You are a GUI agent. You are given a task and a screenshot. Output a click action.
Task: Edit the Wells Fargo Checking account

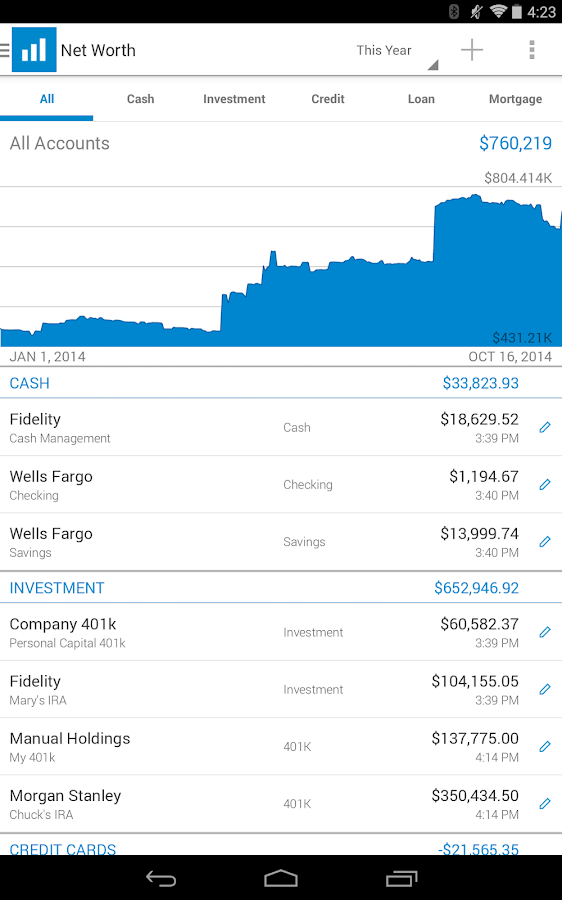point(545,484)
